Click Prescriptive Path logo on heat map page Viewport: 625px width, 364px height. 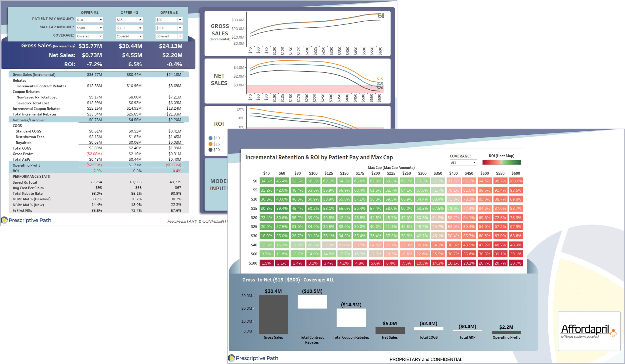tap(253, 358)
